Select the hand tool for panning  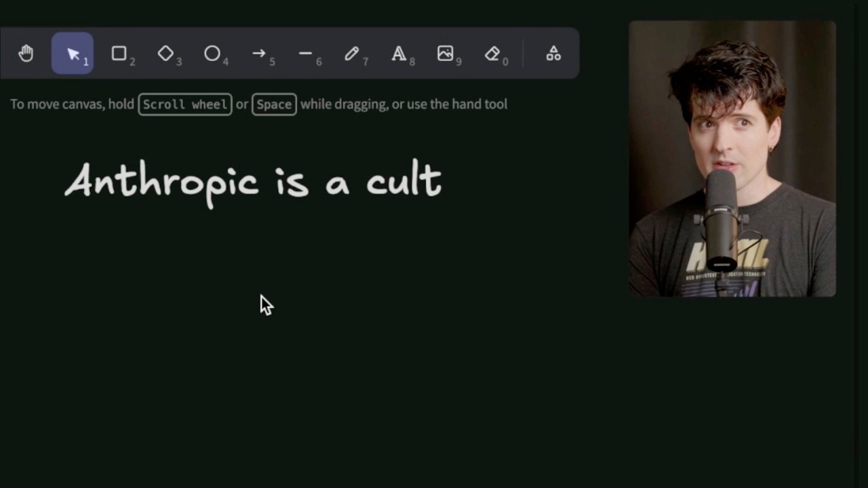(26, 54)
